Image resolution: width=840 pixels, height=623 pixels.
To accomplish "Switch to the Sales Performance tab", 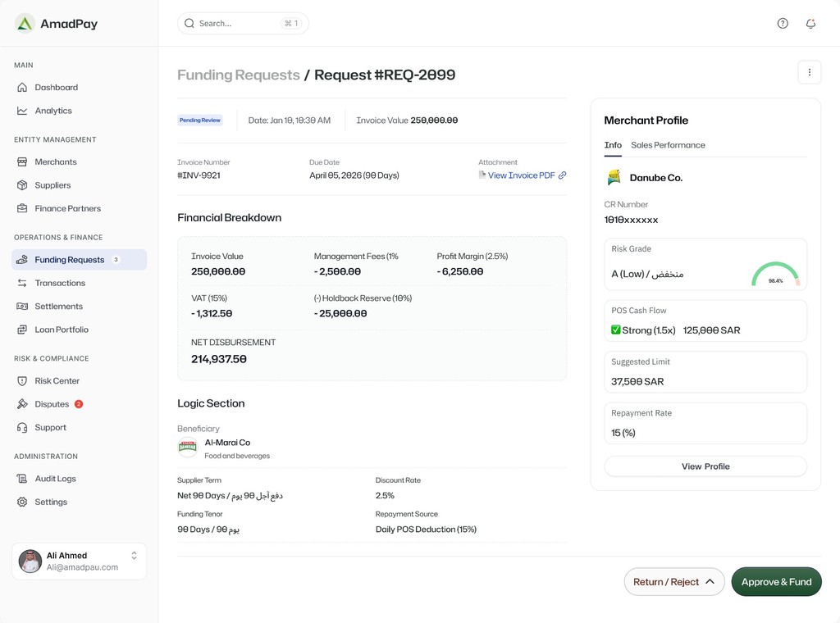I will pyautogui.click(x=668, y=145).
